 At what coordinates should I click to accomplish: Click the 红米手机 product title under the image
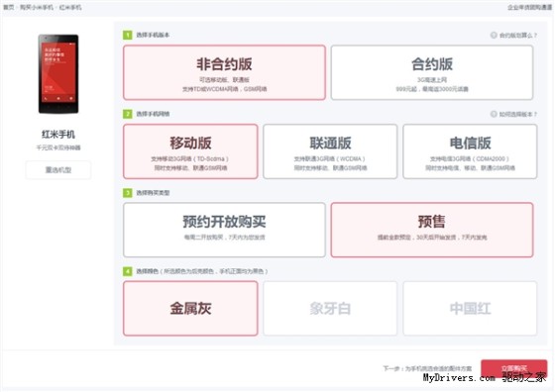point(58,135)
